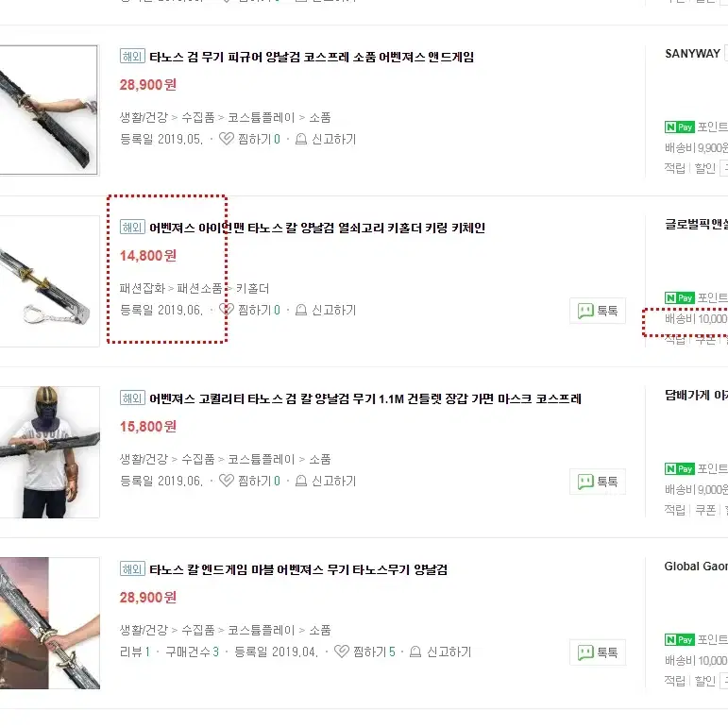Open title 어벤져스 아이언맨 타노스 칼 열쇠고리
Image resolution: width=728 pixels, height=728 pixels.
point(317,228)
